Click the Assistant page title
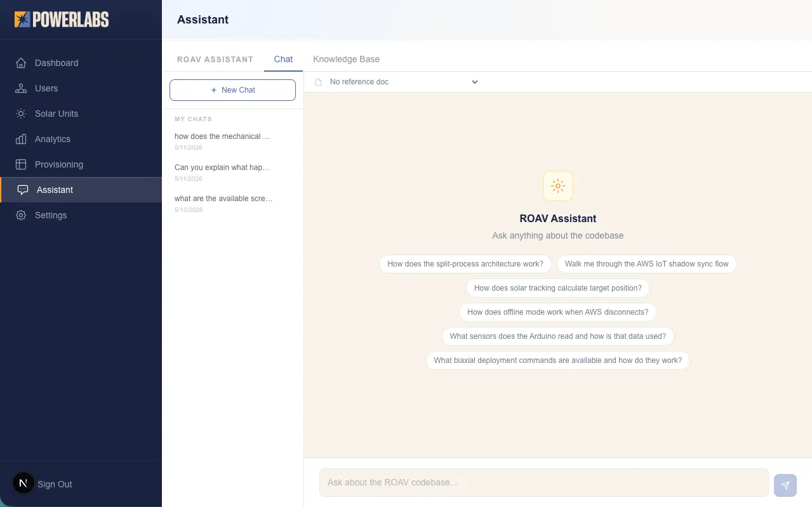The width and height of the screenshot is (812, 507). [x=203, y=20]
